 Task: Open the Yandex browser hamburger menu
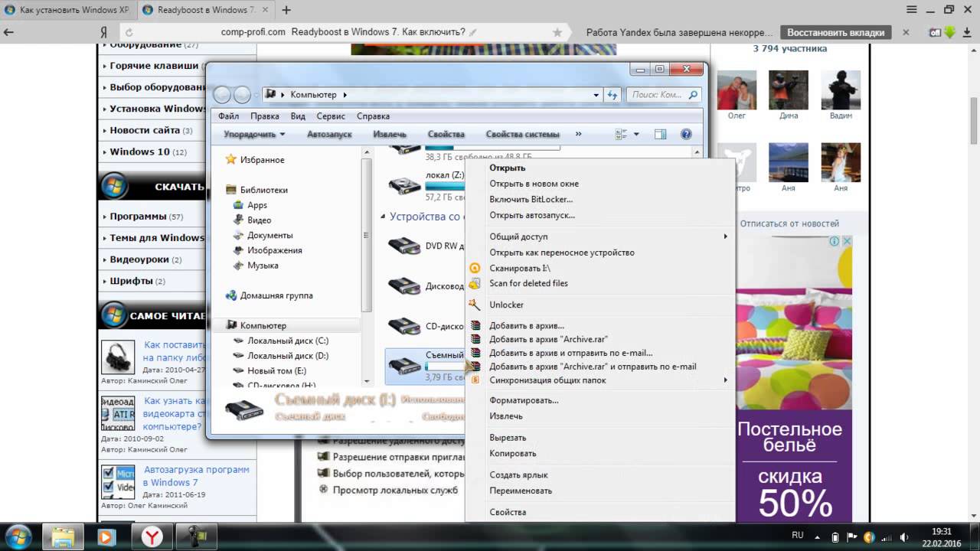[911, 10]
